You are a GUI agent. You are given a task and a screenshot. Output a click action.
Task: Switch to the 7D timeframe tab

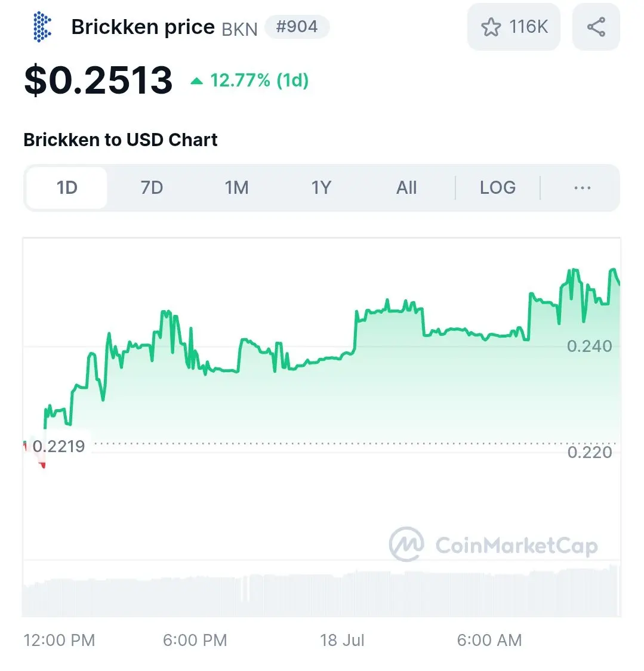coord(152,187)
